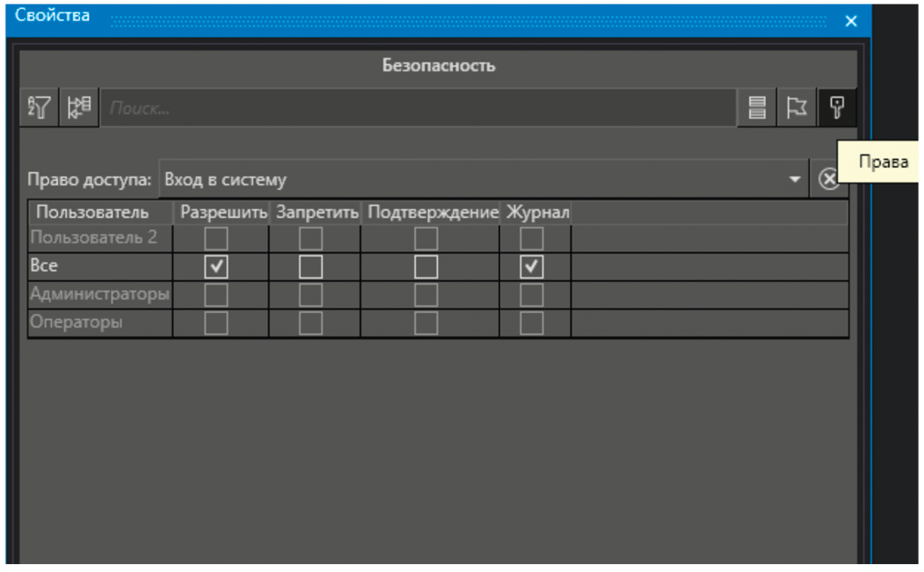The width and height of the screenshot is (924, 572).
Task: Open the Право доступа dropdown arrow
Action: pos(795,180)
